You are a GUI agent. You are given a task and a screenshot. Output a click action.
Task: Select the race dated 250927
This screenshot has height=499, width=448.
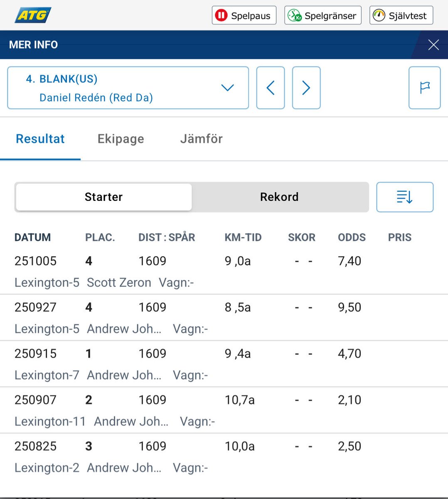point(224,318)
